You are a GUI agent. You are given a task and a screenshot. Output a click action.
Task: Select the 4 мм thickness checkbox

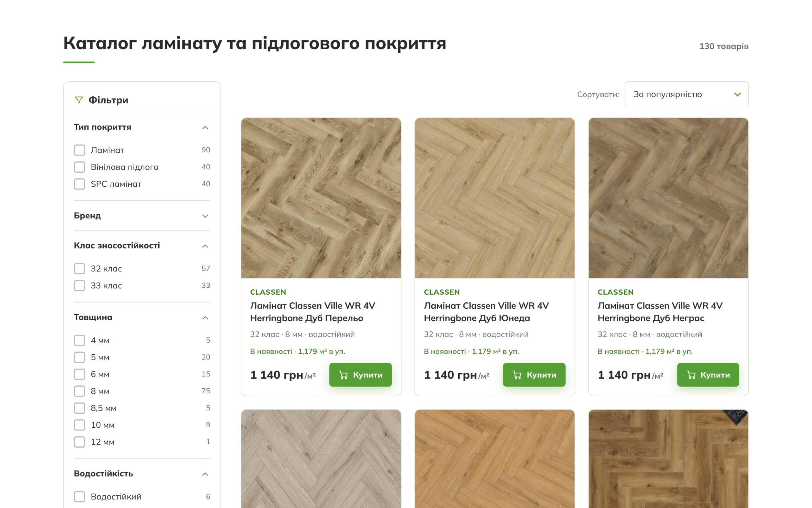point(80,340)
